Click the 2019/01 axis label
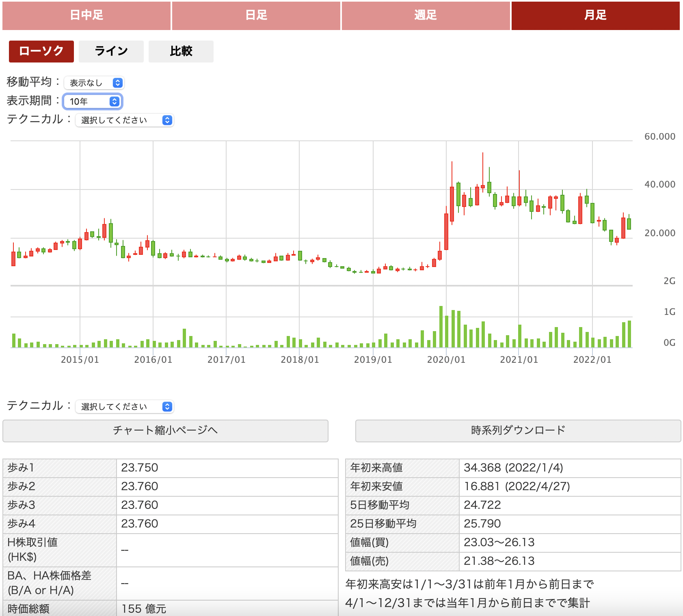The height and width of the screenshot is (616, 683). (373, 360)
